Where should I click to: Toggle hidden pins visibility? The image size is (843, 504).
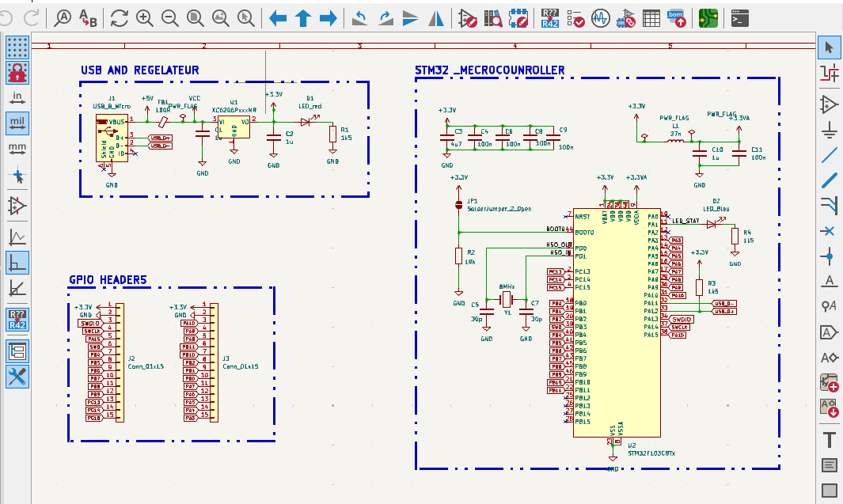[x=17, y=206]
